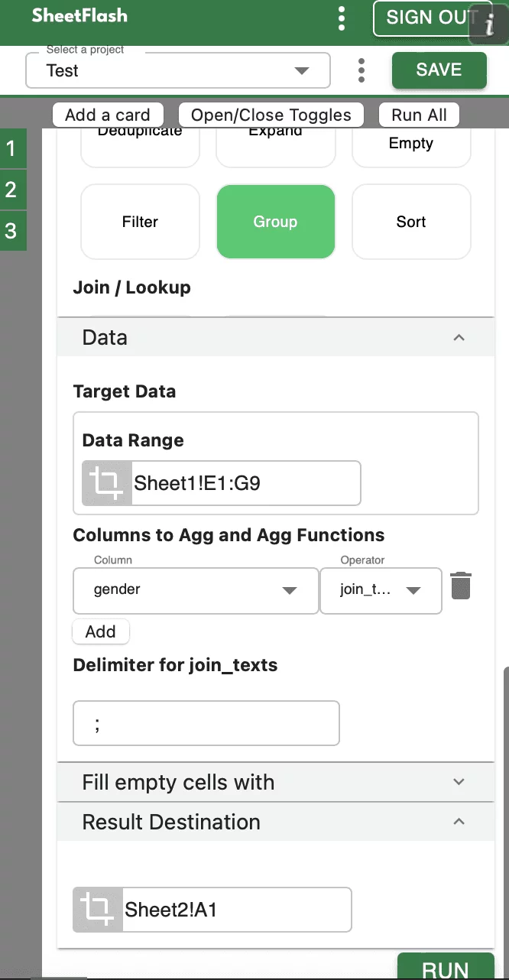Click the SAVE button
The width and height of the screenshot is (509, 980).
(439, 70)
